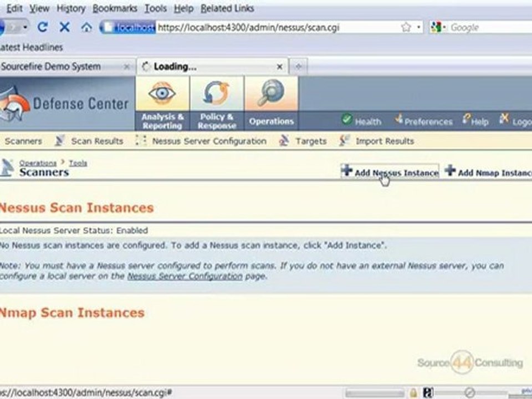Click the Nessus Server Configuration icon
This screenshot has height=399, width=532.
(141, 140)
